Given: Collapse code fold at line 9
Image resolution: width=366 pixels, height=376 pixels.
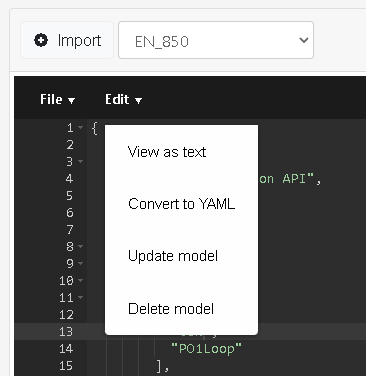Looking at the screenshot, I should pyautogui.click(x=81, y=263).
